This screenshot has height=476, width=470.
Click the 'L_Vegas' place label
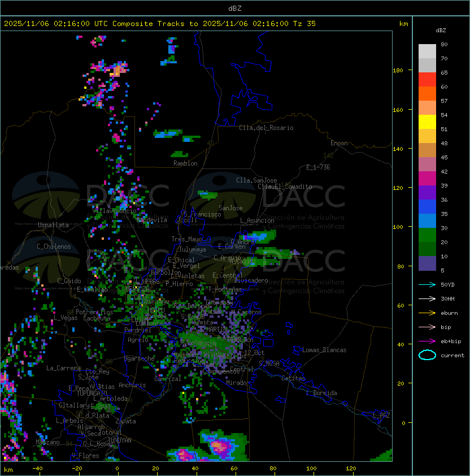[x=66, y=318]
